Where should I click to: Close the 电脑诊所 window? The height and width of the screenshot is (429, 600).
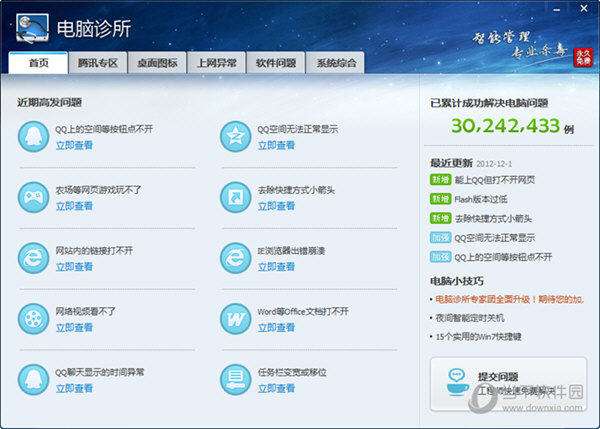[x=584, y=8]
